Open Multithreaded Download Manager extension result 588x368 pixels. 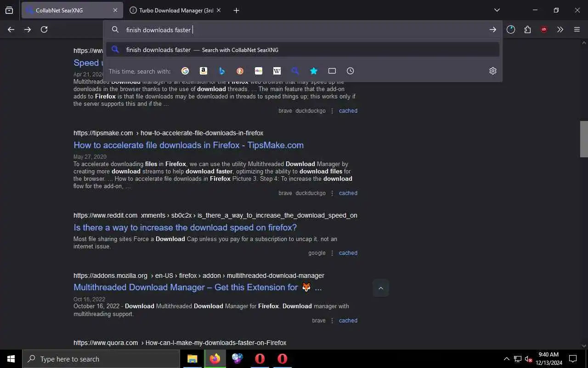[x=198, y=287]
